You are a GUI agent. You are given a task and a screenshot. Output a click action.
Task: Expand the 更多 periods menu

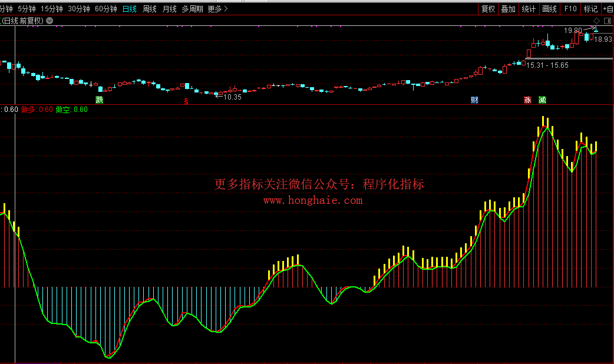pyautogui.click(x=217, y=9)
